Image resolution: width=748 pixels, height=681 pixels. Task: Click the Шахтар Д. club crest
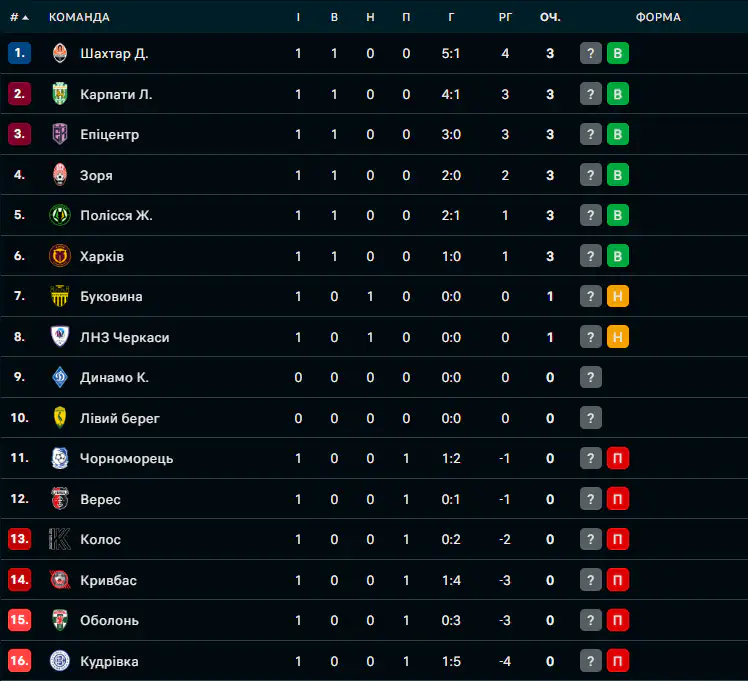tap(60, 53)
